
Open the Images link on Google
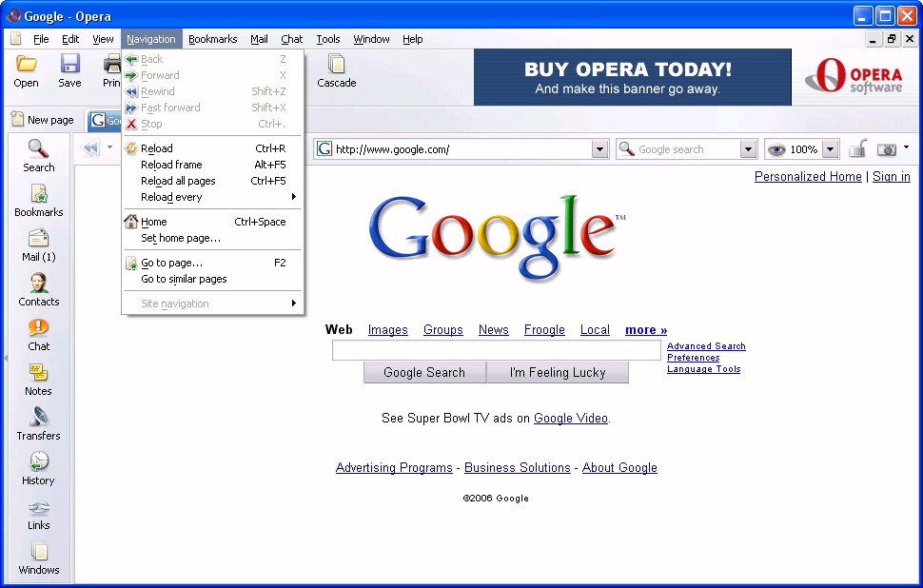(x=388, y=330)
